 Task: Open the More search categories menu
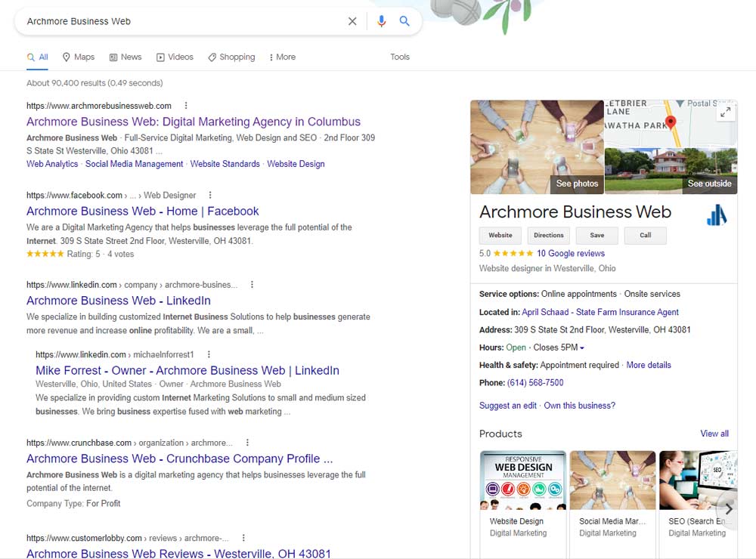point(282,57)
